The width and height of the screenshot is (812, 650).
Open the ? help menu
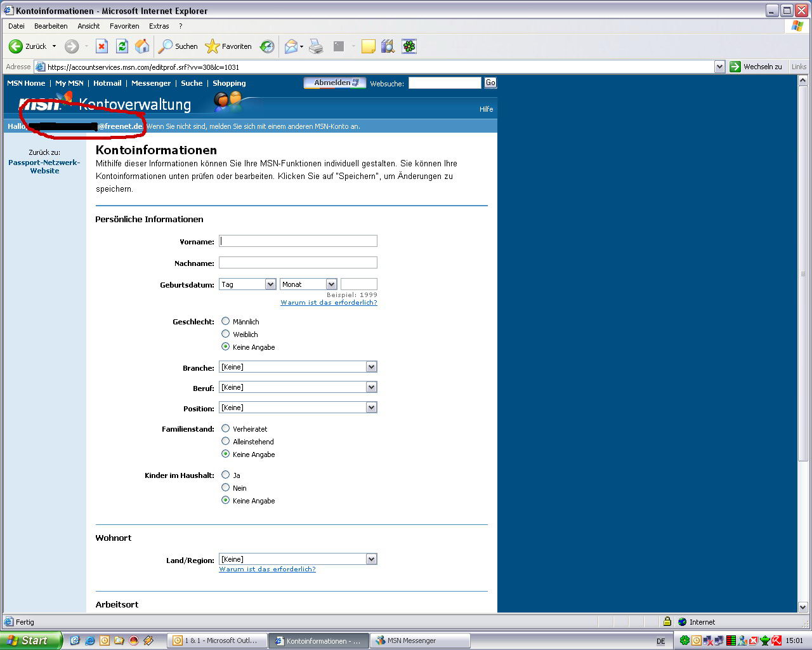[181, 26]
